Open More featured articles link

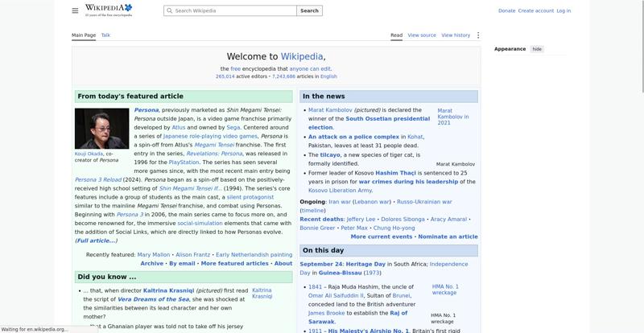click(x=234, y=264)
